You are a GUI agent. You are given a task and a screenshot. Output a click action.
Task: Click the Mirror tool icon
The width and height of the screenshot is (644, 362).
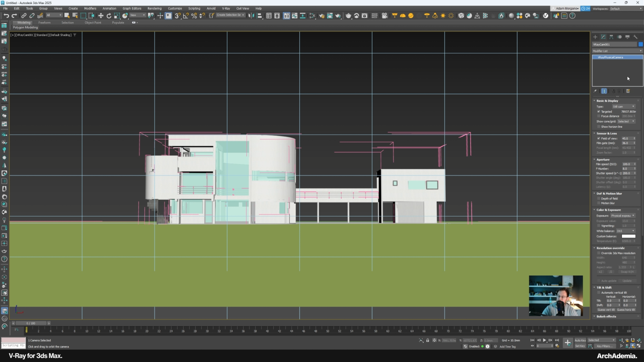click(x=251, y=16)
